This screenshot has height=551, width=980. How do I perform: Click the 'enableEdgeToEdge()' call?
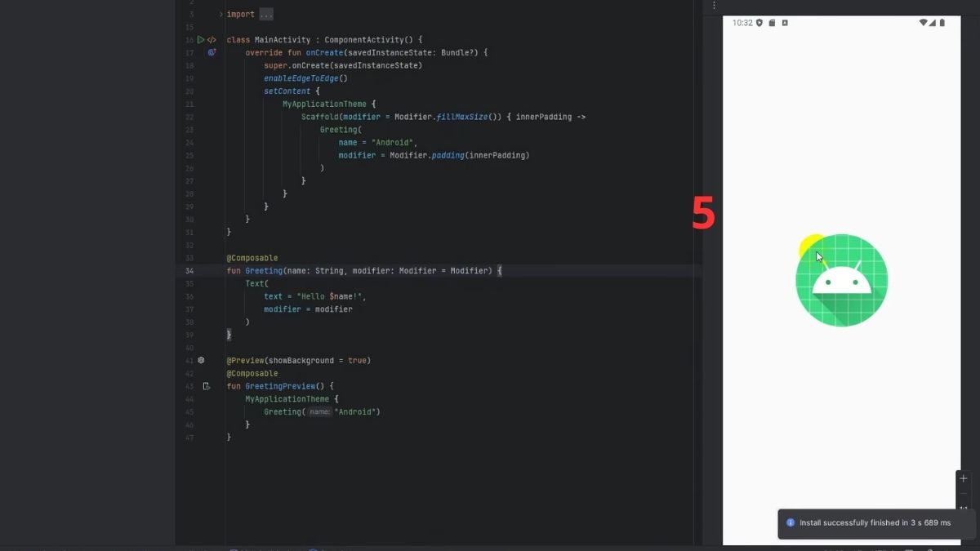305,78
